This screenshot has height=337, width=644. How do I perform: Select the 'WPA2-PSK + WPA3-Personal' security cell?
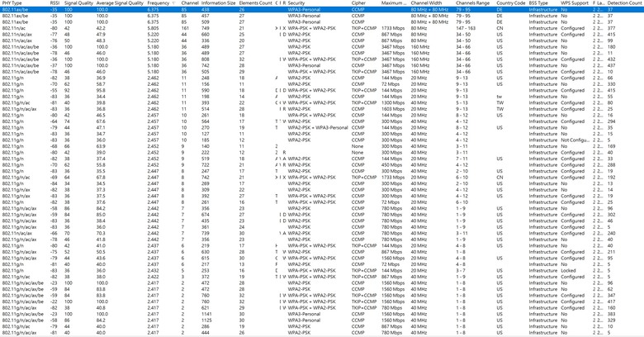point(318,127)
